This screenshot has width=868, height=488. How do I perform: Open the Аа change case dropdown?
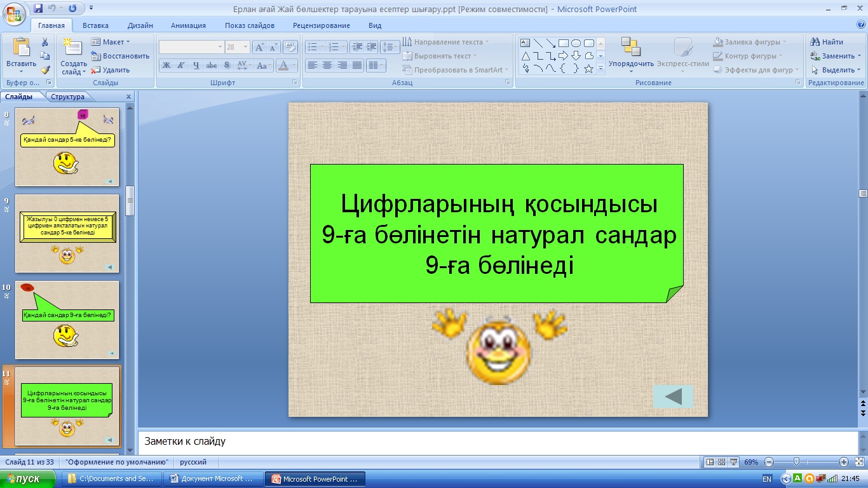[x=264, y=65]
